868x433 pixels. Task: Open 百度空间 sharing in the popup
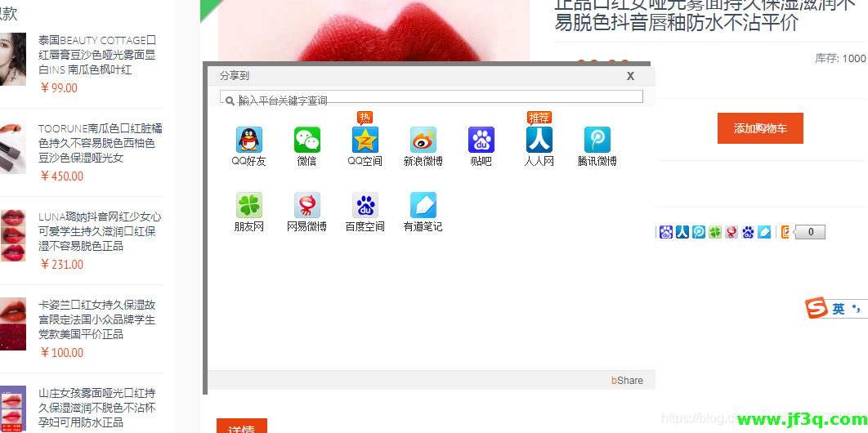pos(365,206)
